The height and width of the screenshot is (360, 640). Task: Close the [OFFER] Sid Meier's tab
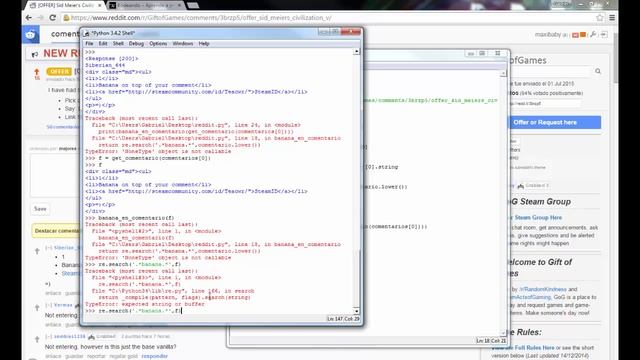tap(100, 5)
